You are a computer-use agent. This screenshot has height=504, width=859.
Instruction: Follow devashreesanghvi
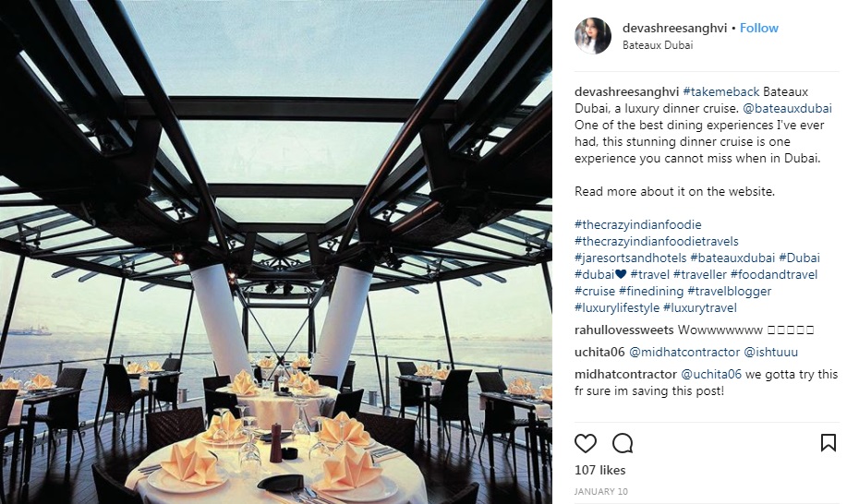click(x=759, y=28)
